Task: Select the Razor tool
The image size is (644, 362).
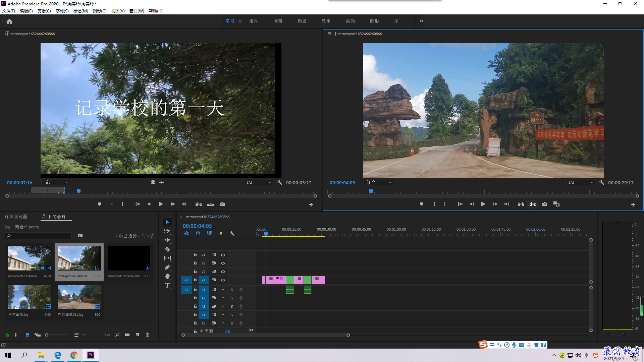Action: tap(167, 249)
